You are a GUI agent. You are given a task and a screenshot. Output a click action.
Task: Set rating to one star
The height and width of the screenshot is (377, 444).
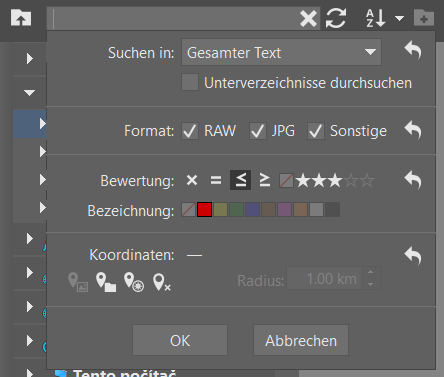point(303,180)
